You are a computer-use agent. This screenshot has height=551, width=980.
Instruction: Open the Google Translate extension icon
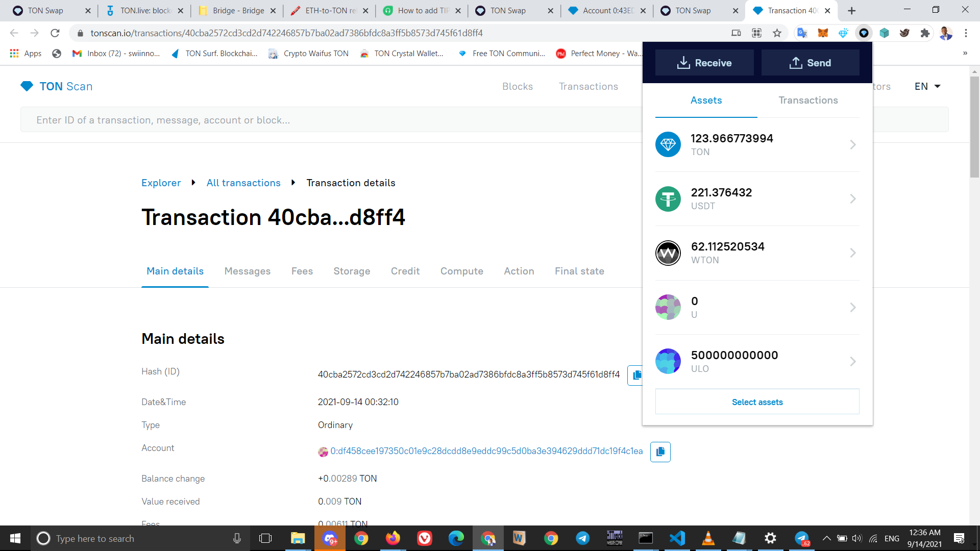coord(802,33)
